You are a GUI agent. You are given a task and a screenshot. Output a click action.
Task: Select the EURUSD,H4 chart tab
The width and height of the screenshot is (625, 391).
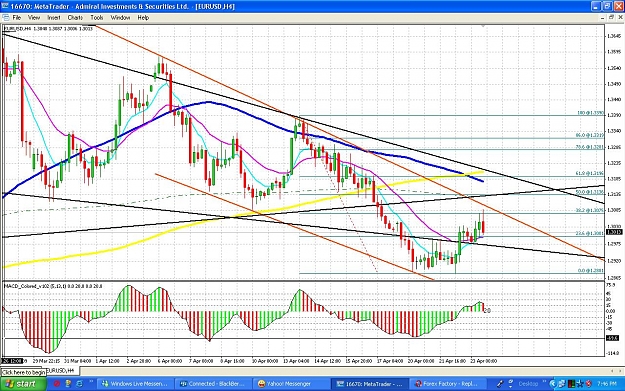pyautogui.click(x=60, y=371)
